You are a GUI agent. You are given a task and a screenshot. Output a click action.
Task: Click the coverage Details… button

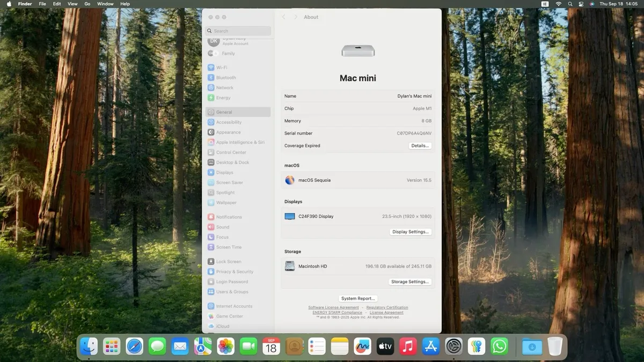coord(420,146)
